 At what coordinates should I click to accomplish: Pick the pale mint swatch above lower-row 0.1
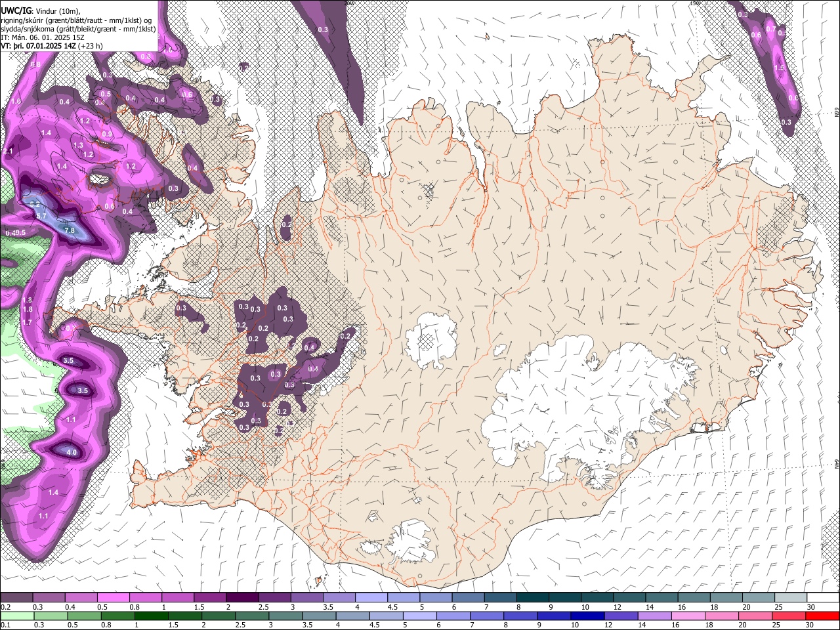(17, 616)
